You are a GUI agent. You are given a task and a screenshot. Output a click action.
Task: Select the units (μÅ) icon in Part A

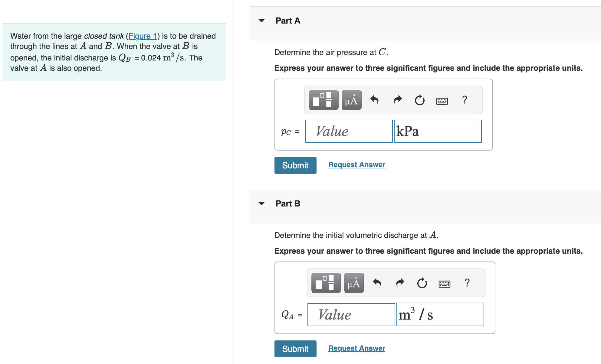point(351,100)
